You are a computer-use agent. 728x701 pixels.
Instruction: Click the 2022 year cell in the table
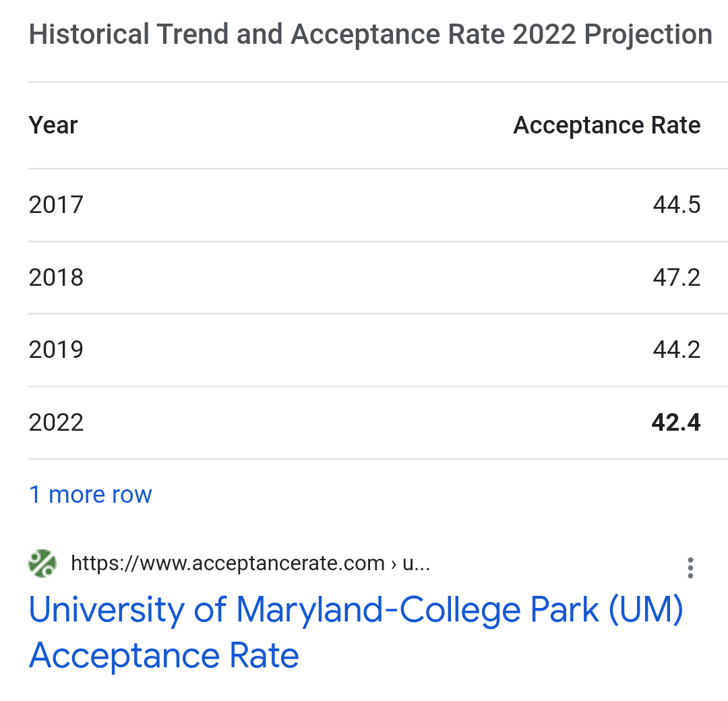point(56,423)
